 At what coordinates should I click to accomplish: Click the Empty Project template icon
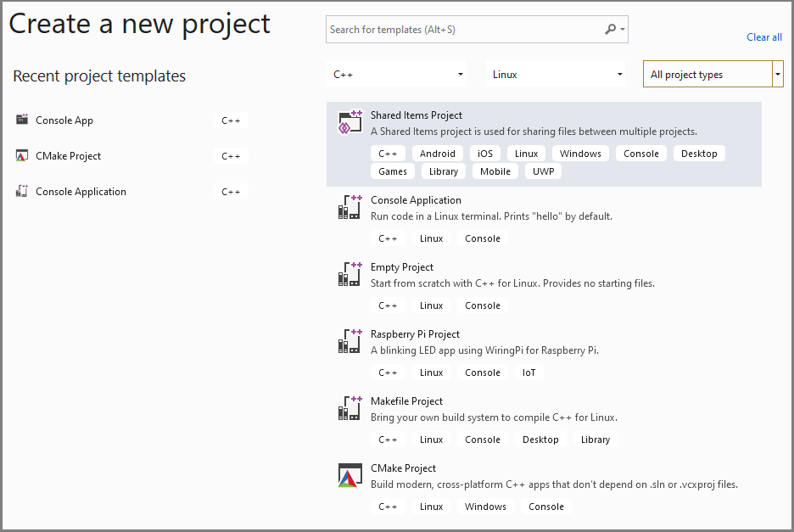point(349,273)
